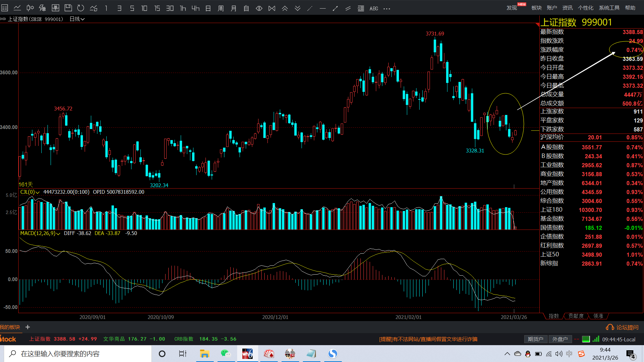Select daily (日) period button
644x362 pixels.
point(208,8)
